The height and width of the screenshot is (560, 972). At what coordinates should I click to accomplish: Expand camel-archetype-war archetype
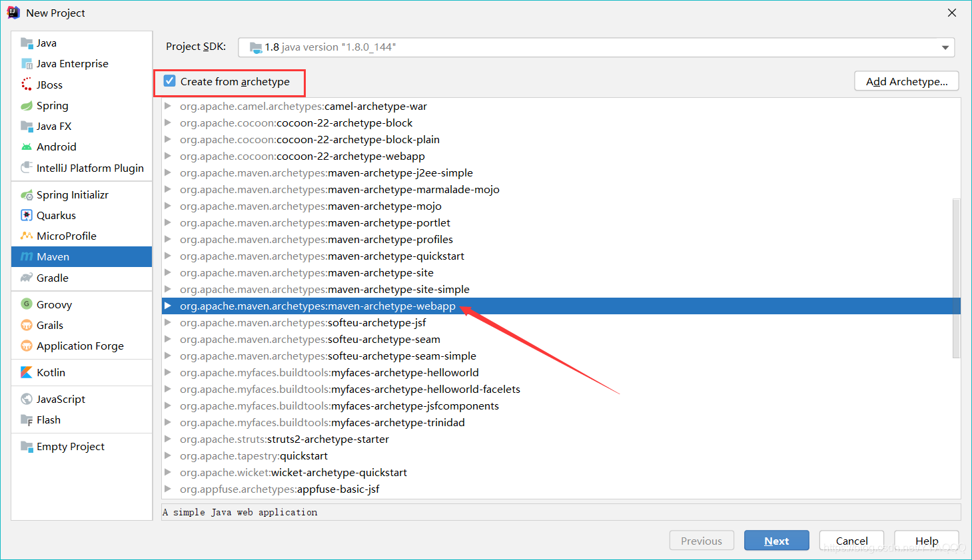[x=168, y=106]
